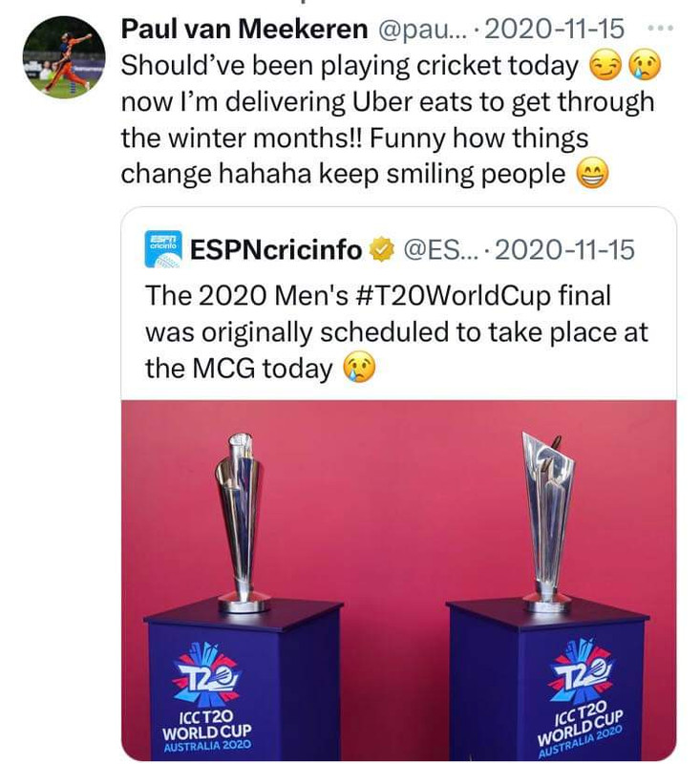This screenshot has height=764, width=700.
Task: Click the crying emoji after 'MCG today'
Action: 359,369
